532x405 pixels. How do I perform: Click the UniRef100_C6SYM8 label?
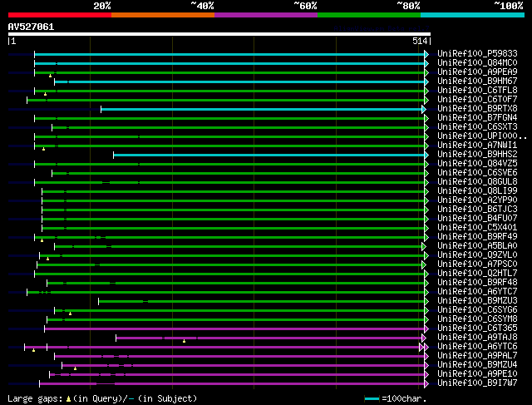coord(477,319)
